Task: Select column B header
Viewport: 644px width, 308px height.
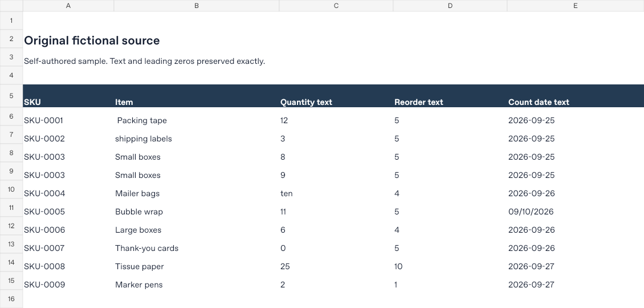Action: click(x=196, y=6)
